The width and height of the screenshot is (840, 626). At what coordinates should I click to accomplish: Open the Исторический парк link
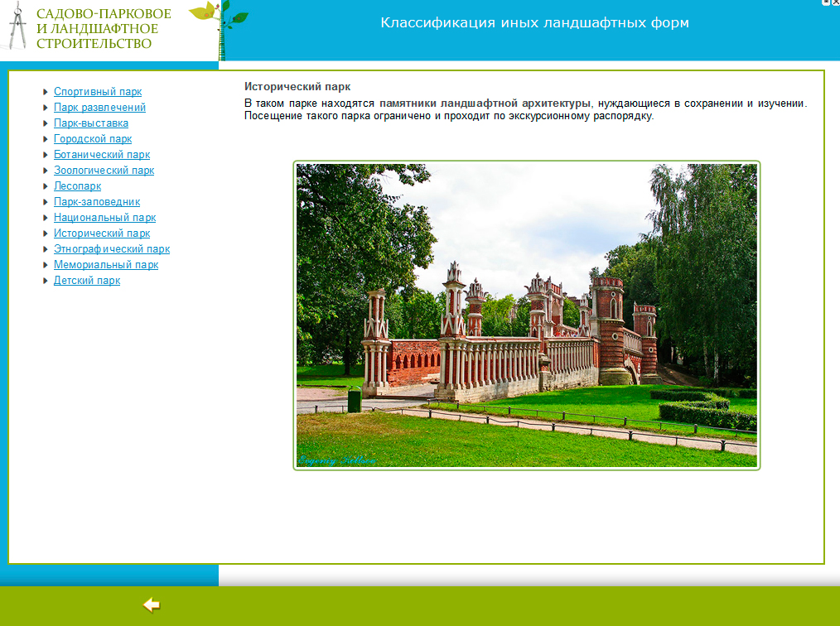[x=102, y=234]
